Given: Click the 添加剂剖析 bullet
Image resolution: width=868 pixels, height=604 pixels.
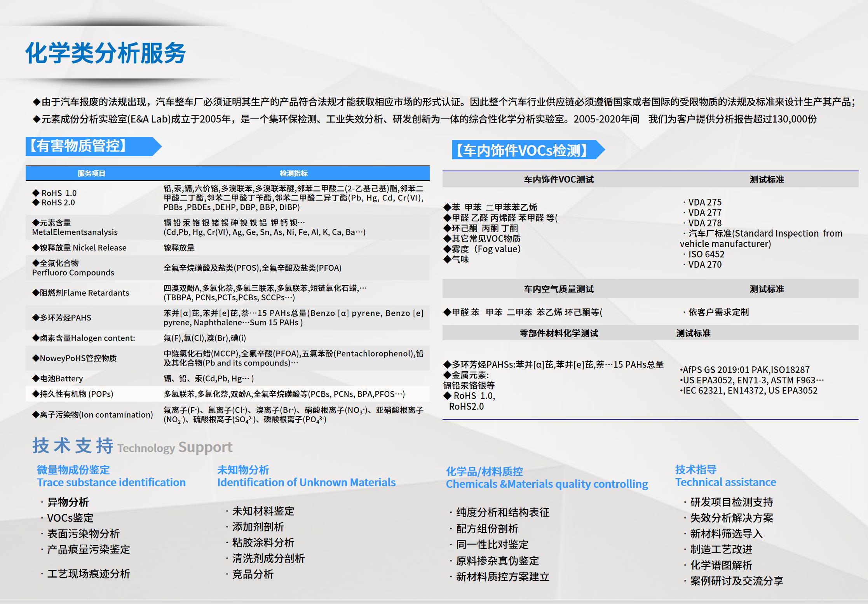Looking at the screenshot, I should [x=254, y=527].
